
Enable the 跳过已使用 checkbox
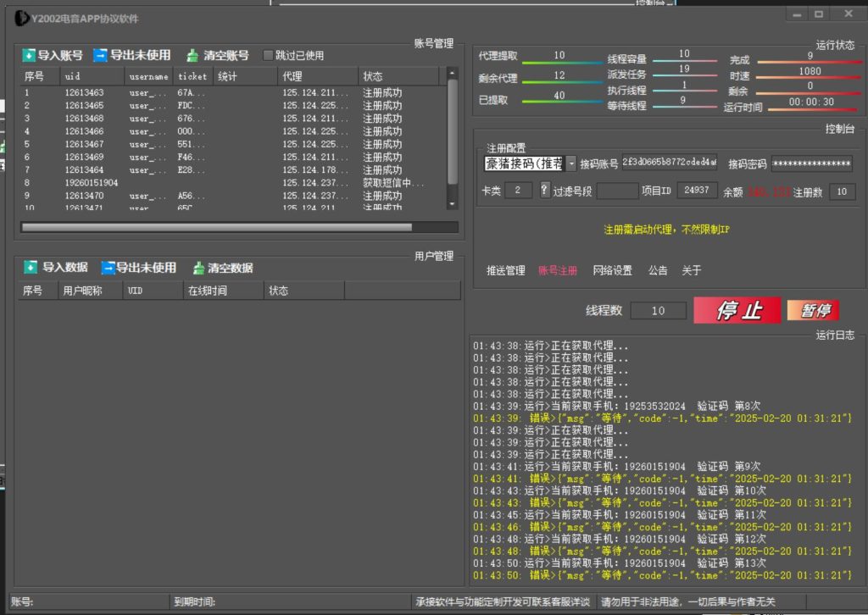tap(269, 56)
